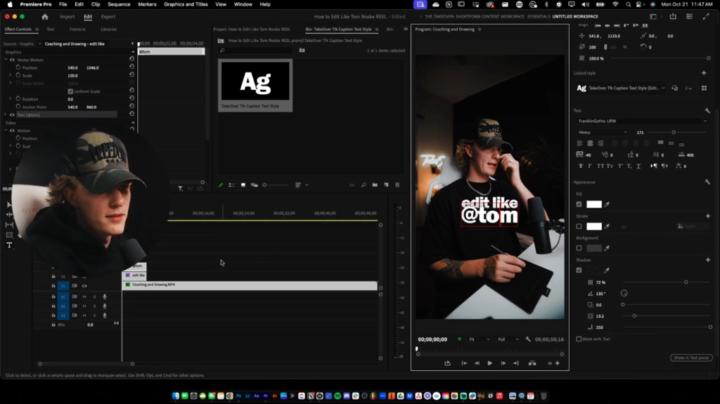Click the wrench icon beside the Text heading
The width and height of the screenshot is (720, 404).
click(707, 110)
